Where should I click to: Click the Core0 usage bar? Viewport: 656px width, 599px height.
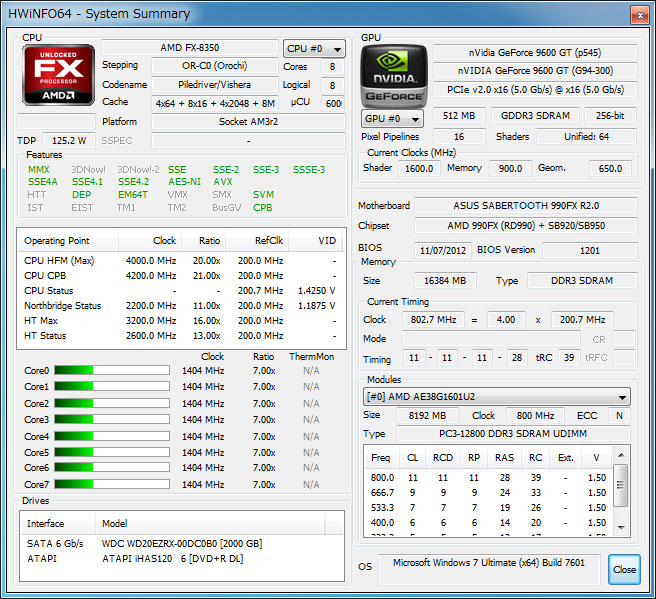(112, 370)
